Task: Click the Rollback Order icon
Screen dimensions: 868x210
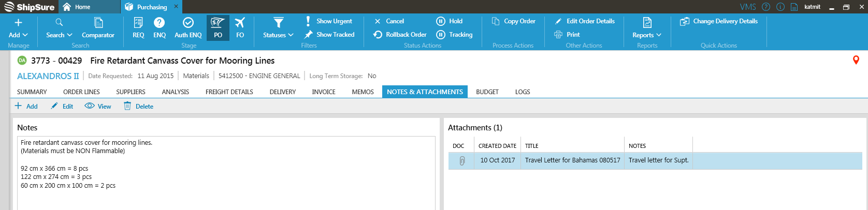Action: tap(378, 35)
